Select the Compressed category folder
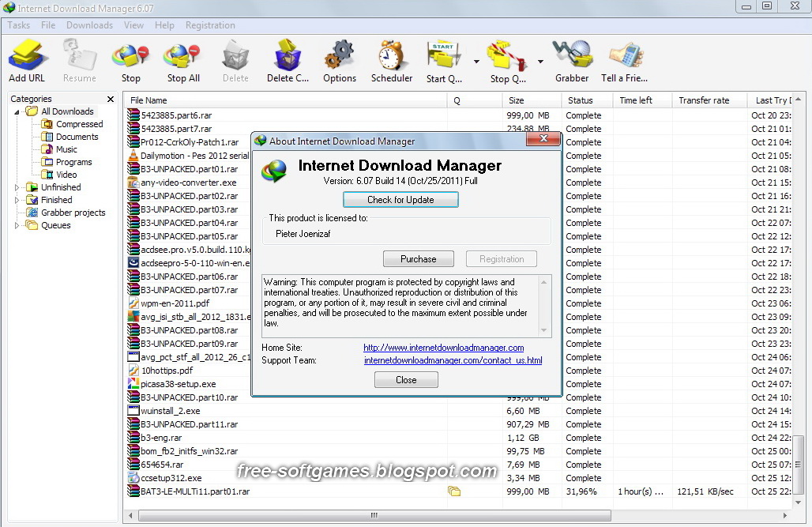 point(72,124)
